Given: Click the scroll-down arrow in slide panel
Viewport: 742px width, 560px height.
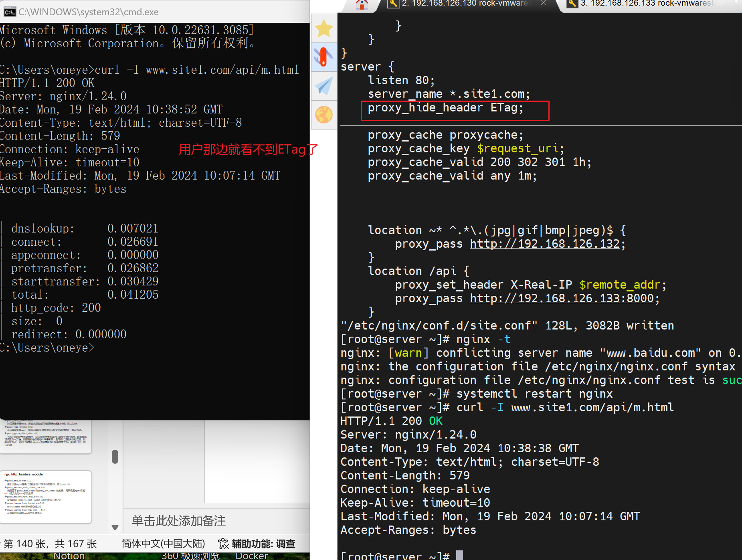Looking at the screenshot, I should 115,527.
